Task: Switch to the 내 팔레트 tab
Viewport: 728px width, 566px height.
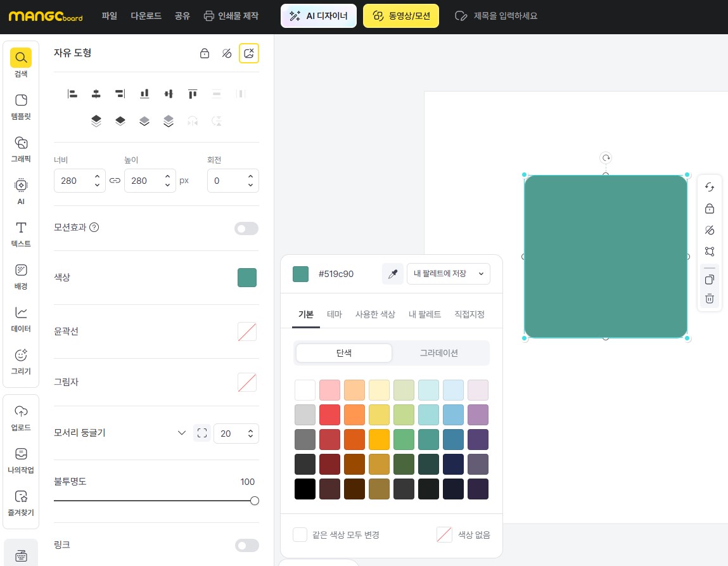Action: (425, 314)
